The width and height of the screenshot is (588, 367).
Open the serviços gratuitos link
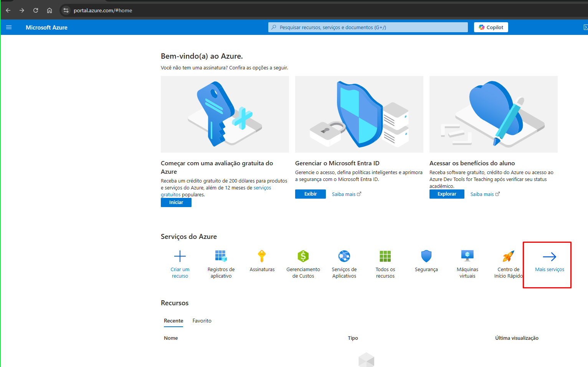[216, 191]
